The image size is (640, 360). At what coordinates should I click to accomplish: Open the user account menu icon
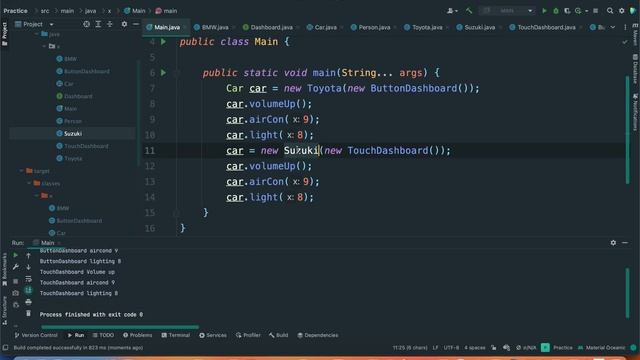click(451, 11)
